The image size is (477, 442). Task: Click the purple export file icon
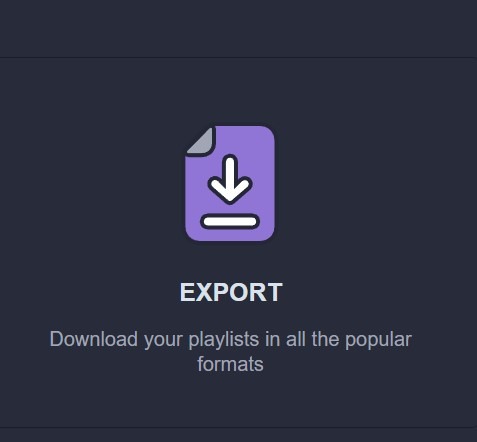(230, 183)
